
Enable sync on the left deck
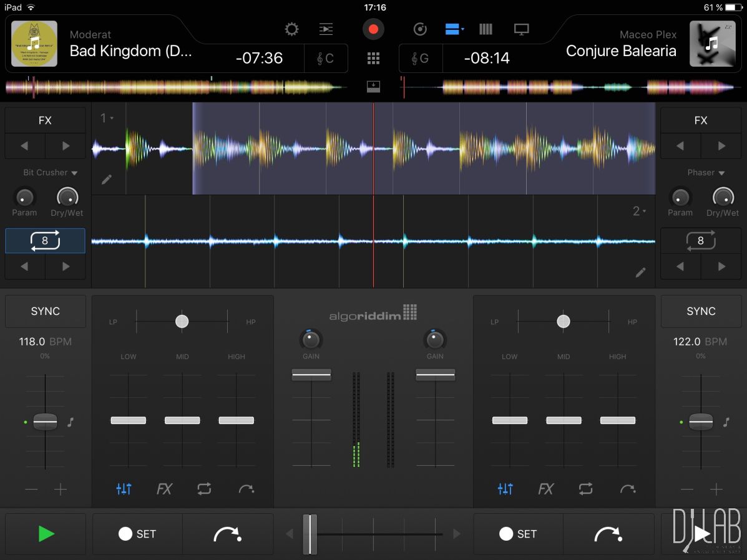coord(44,311)
